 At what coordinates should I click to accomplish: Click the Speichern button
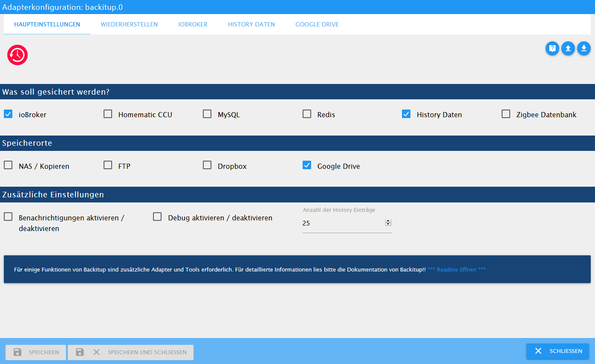click(x=36, y=352)
